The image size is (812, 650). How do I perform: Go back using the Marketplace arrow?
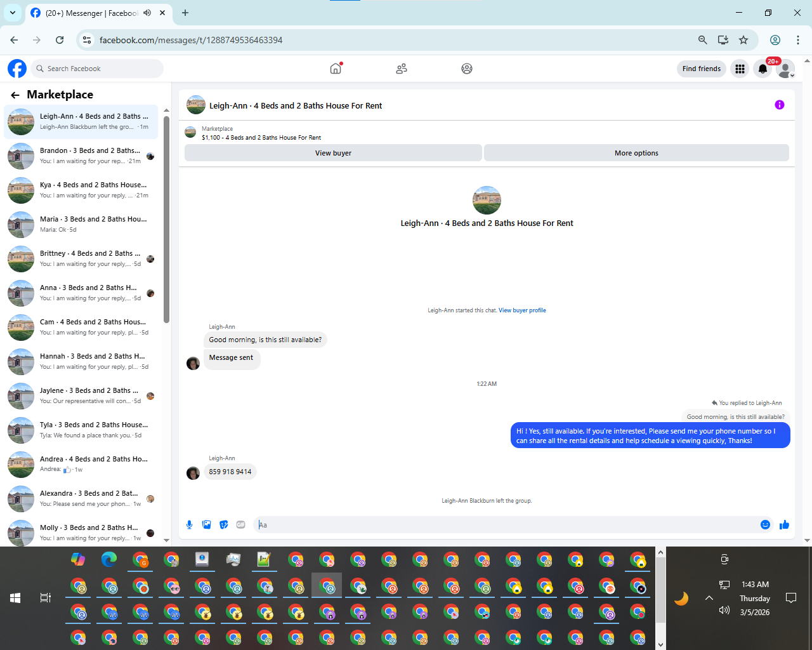click(15, 95)
